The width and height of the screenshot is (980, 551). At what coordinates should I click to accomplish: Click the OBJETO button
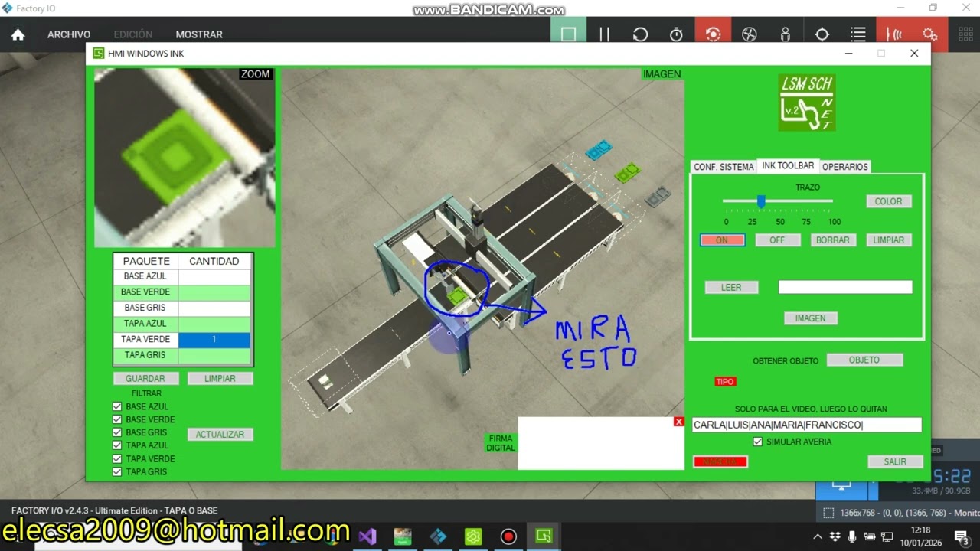864,360
